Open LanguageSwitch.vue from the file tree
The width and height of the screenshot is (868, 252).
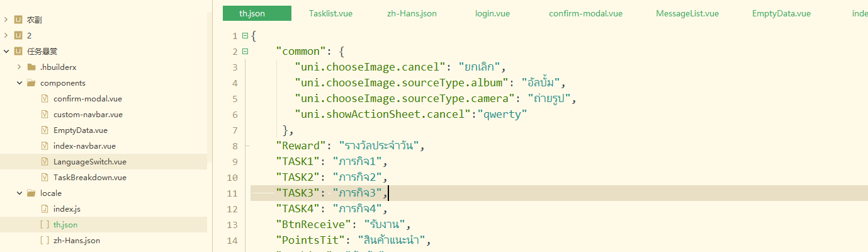[x=89, y=162]
